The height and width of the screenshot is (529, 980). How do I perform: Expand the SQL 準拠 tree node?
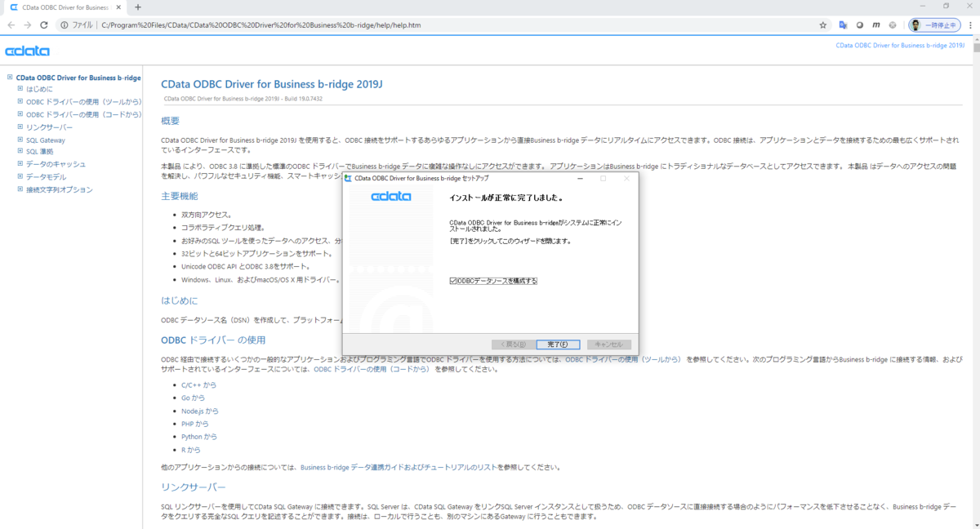coord(20,151)
